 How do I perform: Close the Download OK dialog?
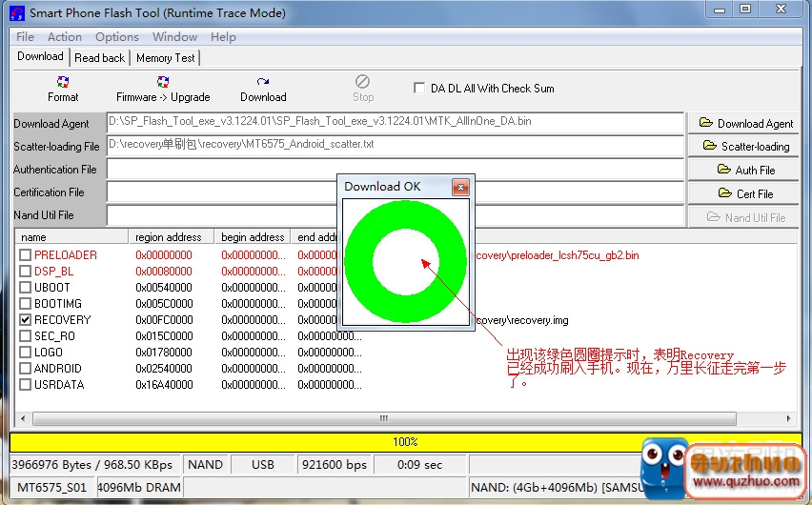(x=460, y=187)
